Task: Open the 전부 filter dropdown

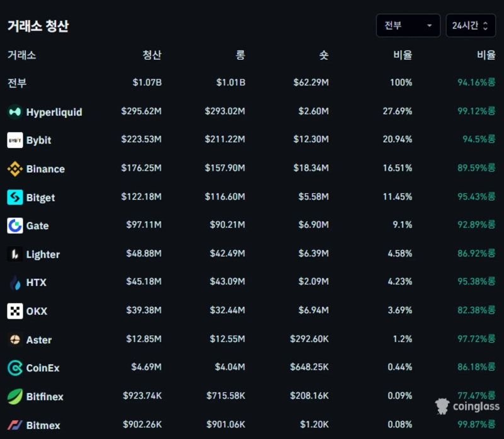Action: [408, 26]
